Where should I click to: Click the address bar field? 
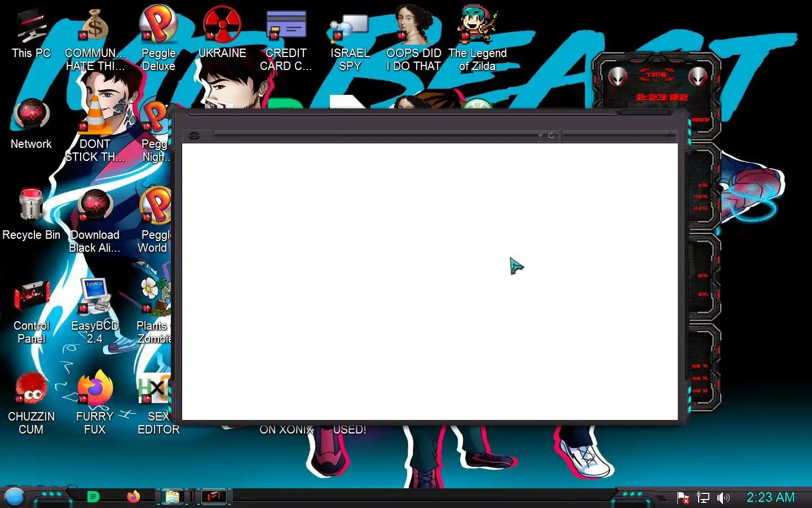(x=374, y=135)
